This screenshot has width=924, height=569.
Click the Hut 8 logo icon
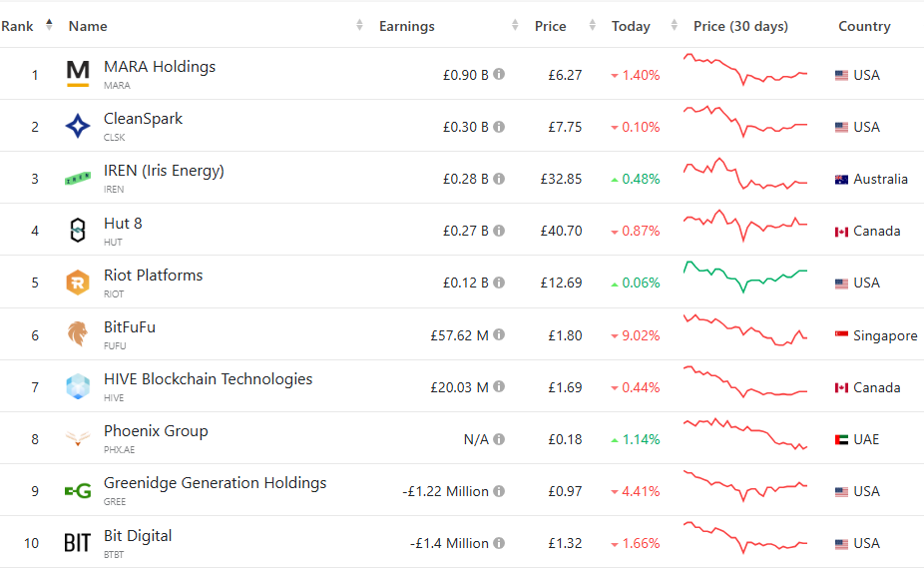point(78,231)
